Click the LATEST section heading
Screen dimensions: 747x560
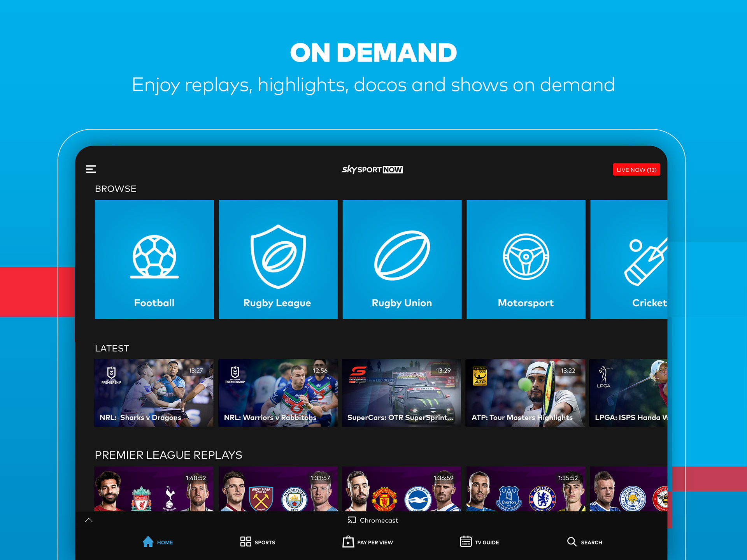click(112, 348)
